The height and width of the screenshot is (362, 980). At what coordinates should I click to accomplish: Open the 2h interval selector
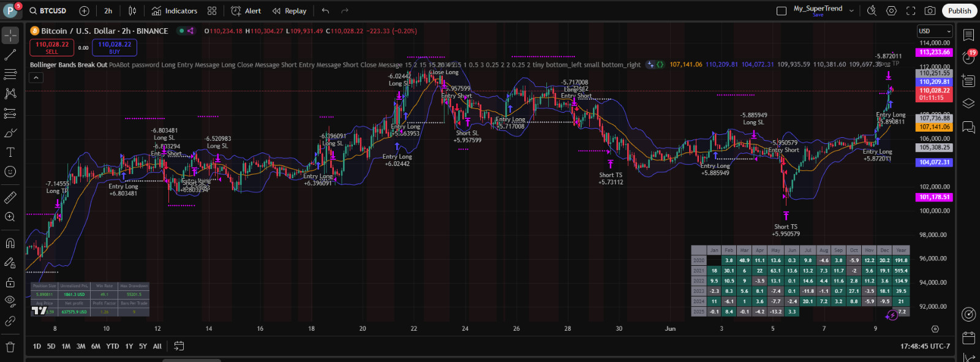pos(108,10)
